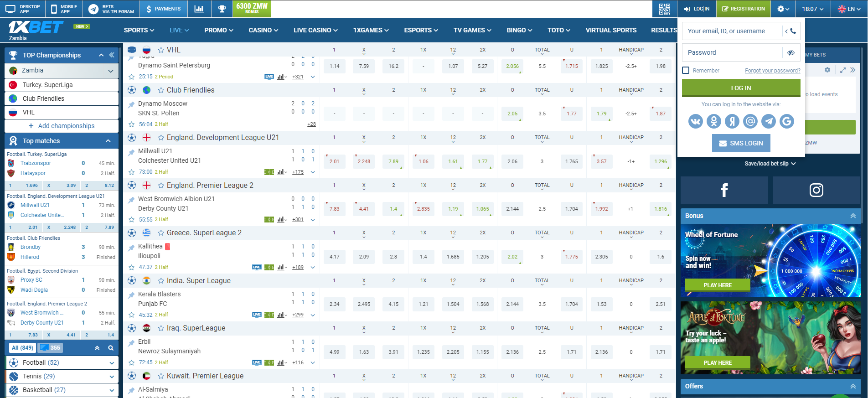Collapse the Top matches panel

coord(108,141)
